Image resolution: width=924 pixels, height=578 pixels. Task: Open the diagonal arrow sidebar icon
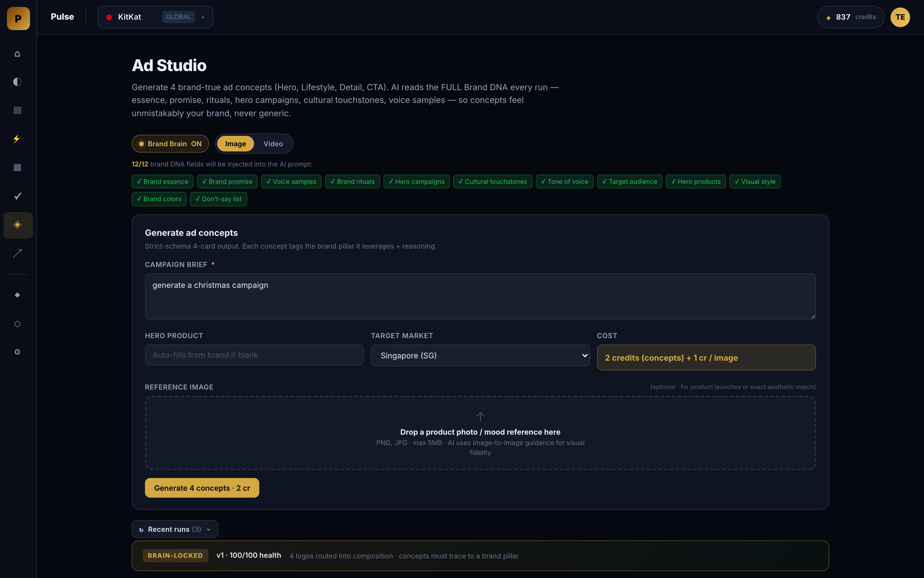tap(17, 253)
